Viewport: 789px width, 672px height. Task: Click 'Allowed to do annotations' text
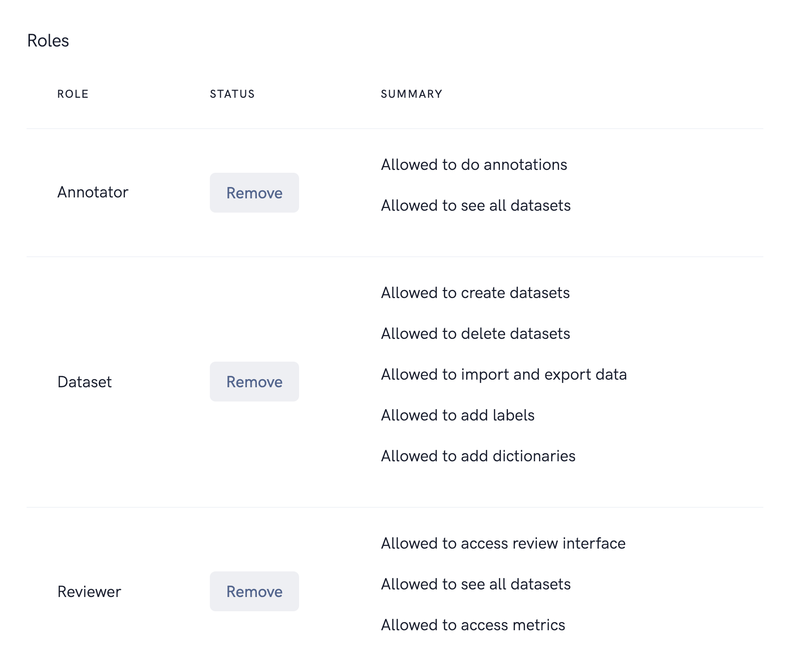(x=474, y=165)
